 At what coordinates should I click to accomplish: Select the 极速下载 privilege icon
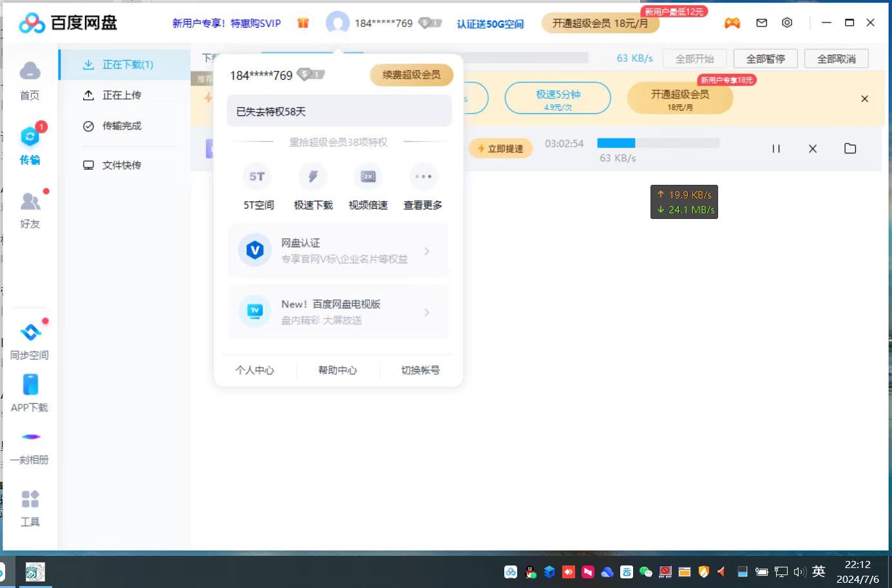313,187
